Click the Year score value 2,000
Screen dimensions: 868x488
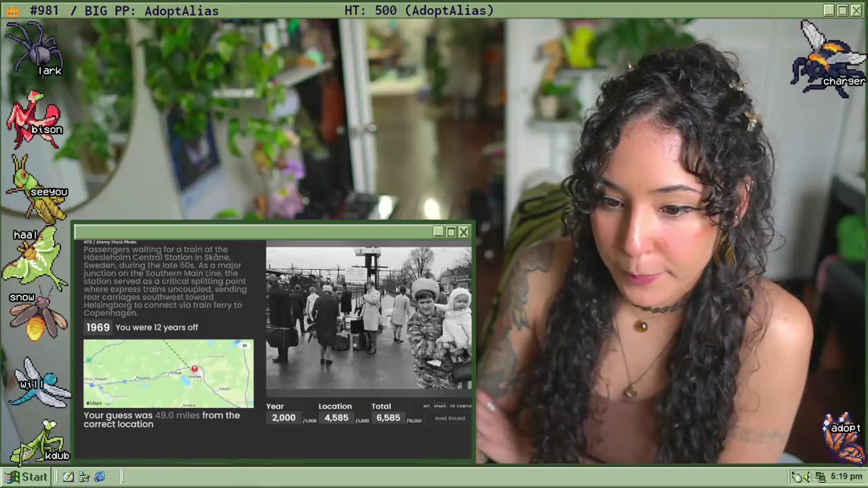[284, 418]
